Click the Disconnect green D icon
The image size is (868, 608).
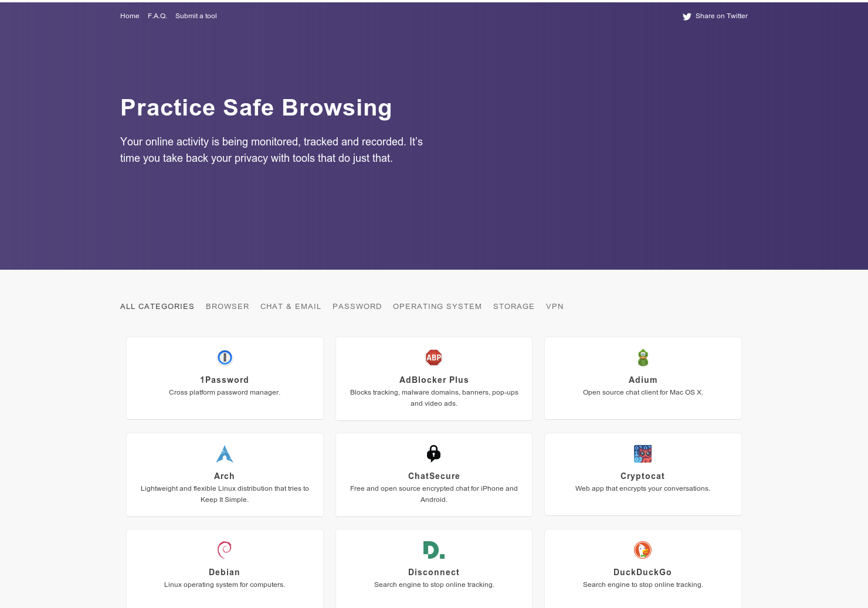pos(434,549)
